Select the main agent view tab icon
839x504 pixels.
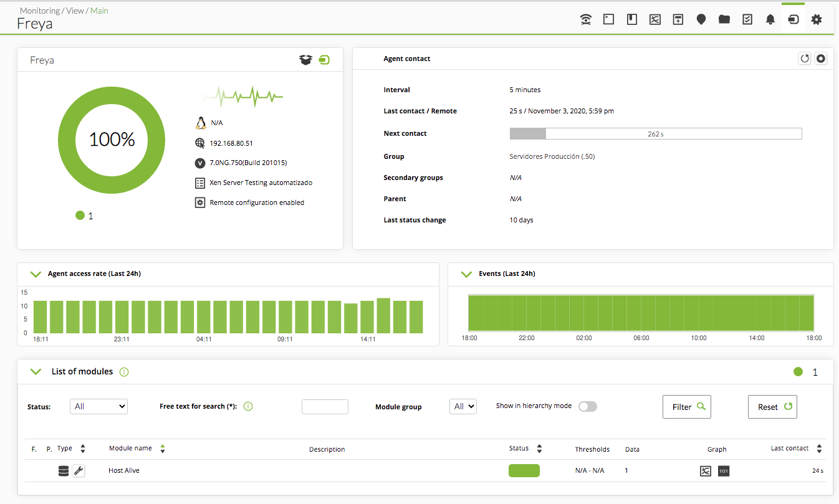tap(793, 19)
